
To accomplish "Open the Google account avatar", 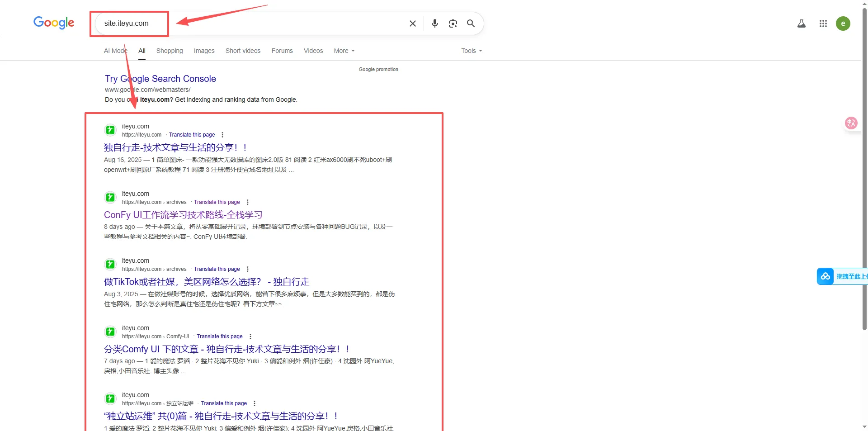I will pos(843,24).
